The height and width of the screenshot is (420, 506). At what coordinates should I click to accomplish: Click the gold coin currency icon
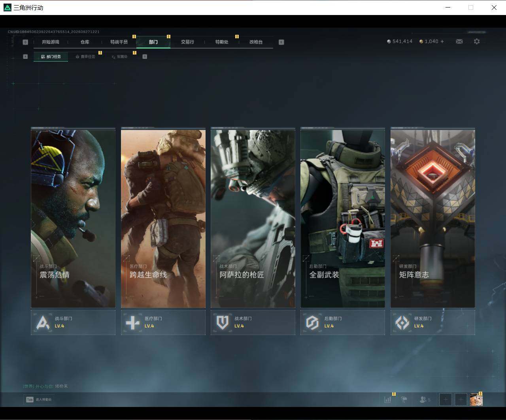pyautogui.click(x=421, y=41)
